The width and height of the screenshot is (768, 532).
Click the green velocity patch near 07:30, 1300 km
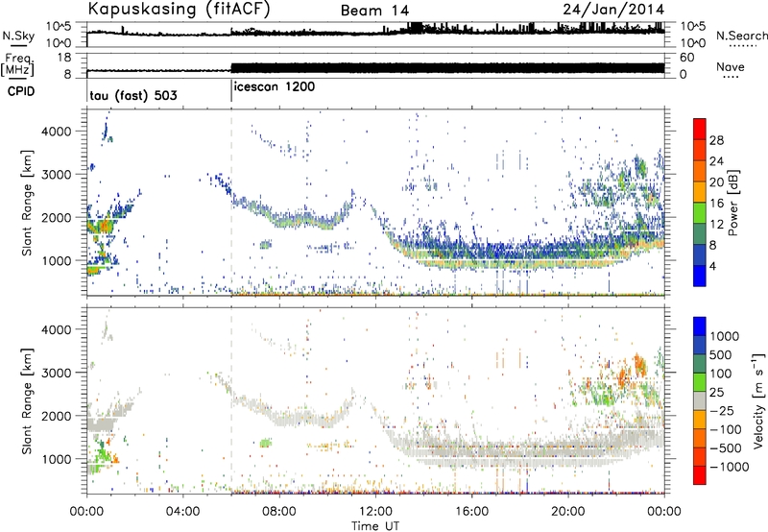pos(265,443)
